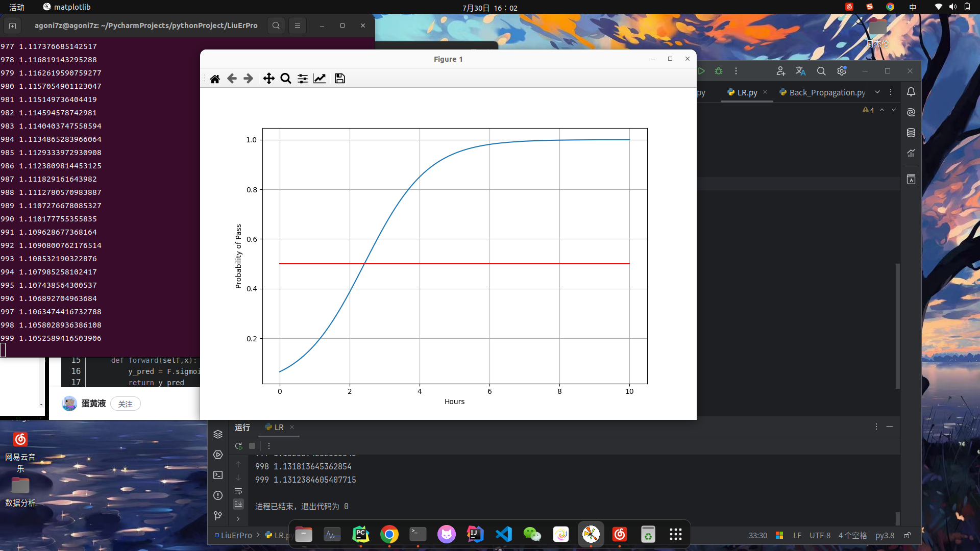The width and height of the screenshot is (980, 551).
Task: Change line separator LF setting
Action: tap(797, 535)
